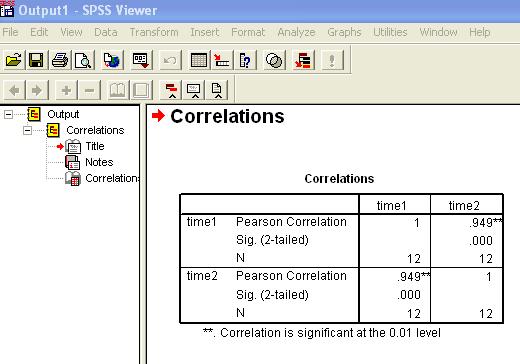
Task: Click the Insert Heading toolbar icon
Action: tap(171, 90)
